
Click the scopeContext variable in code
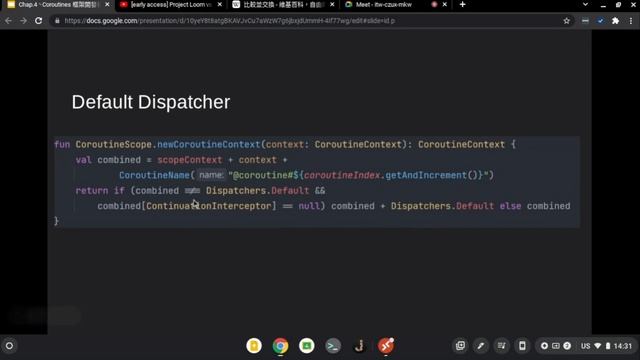[189, 160]
